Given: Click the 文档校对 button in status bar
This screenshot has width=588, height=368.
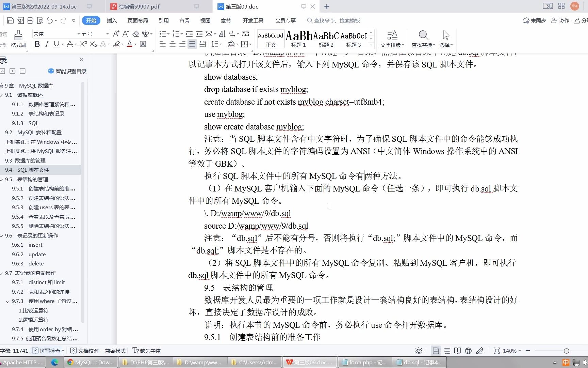Looking at the screenshot, I should coord(84,351).
